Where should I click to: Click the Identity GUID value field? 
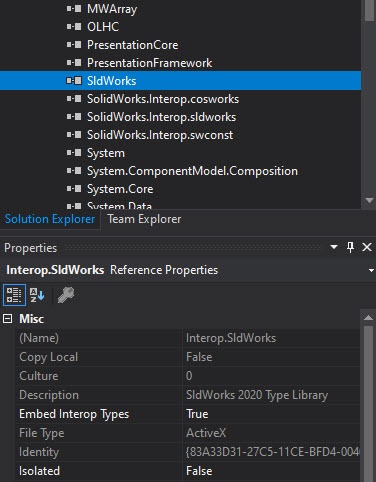coord(271,452)
